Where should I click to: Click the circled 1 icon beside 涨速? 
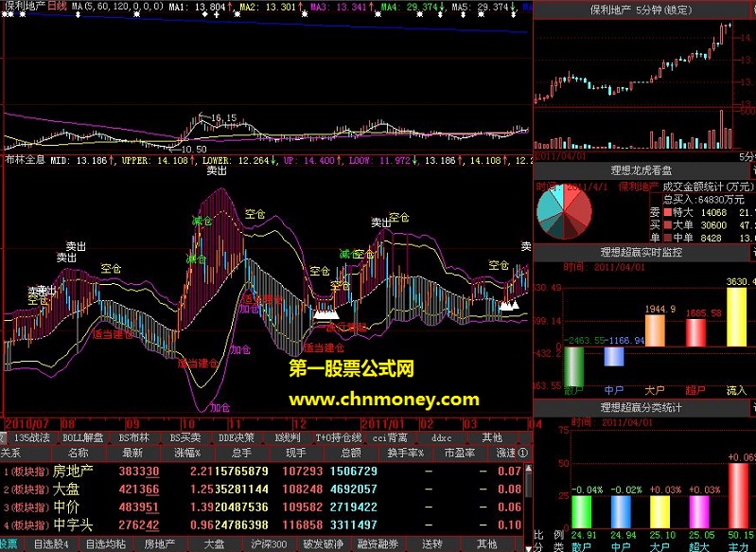coord(523,454)
